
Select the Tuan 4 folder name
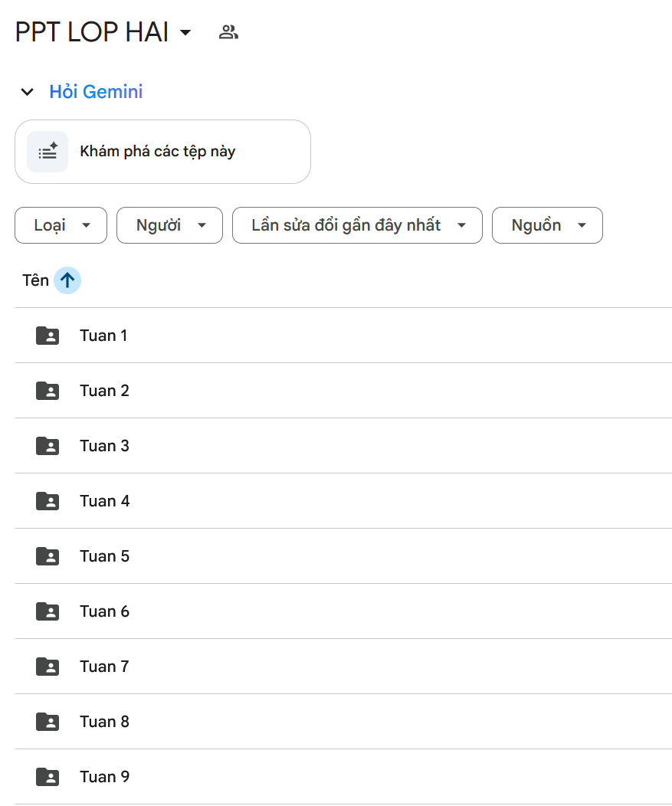click(104, 501)
